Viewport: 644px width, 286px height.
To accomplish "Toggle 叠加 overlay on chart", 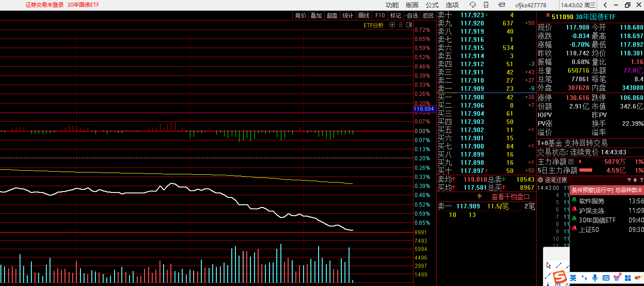I will (316, 15).
